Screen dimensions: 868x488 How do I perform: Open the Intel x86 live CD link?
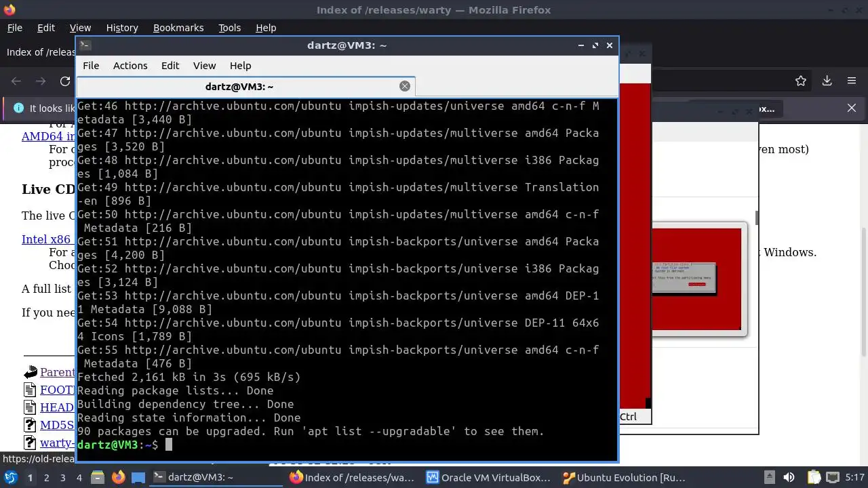pyautogui.click(x=47, y=239)
